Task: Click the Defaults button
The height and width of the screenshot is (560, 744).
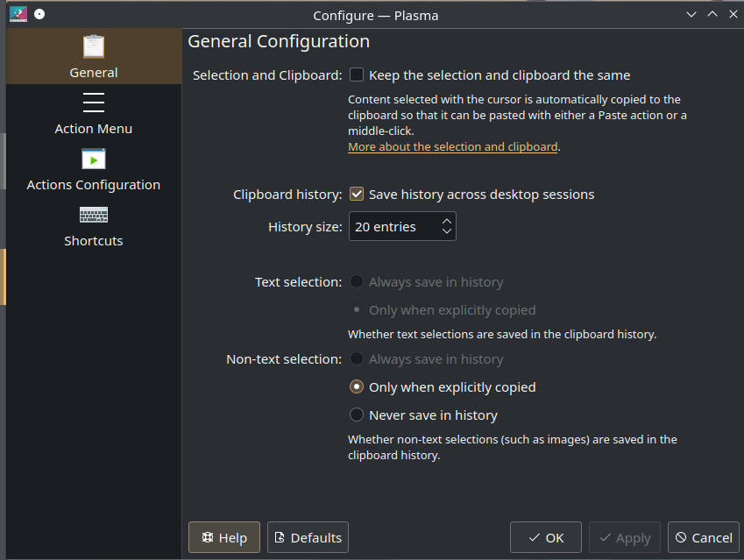Action: 308,537
